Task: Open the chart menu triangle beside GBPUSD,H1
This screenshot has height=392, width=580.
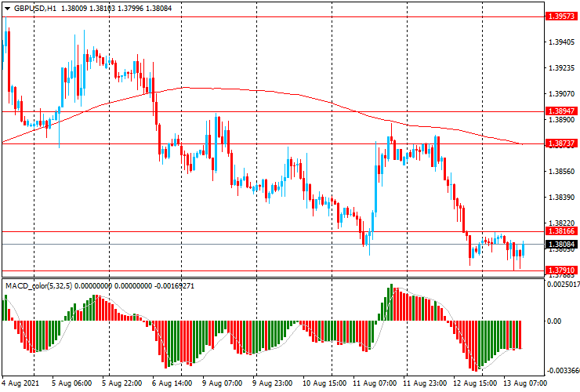Action: [7, 9]
